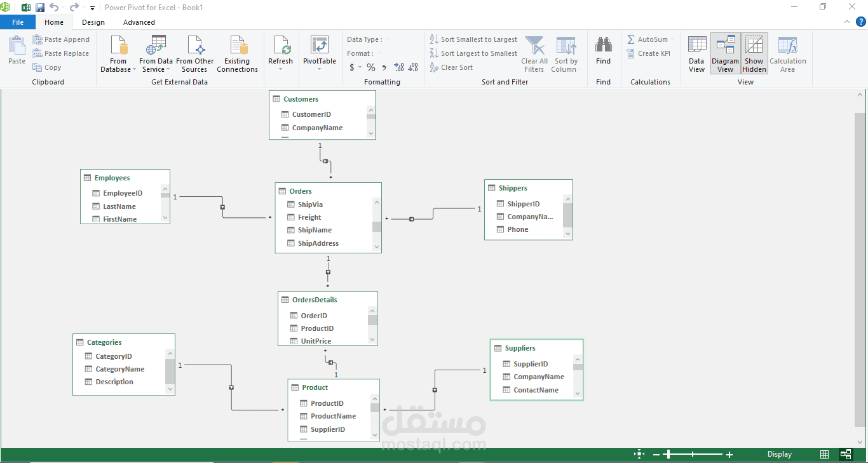Select the Customers table header
Screen dimensions: 868x463
pyautogui.click(x=323, y=99)
